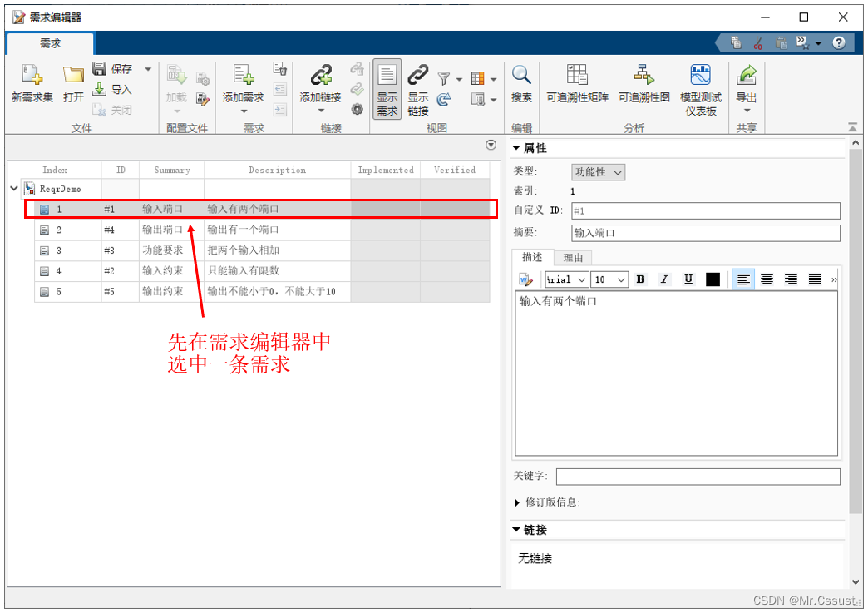This screenshot has width=868, height=613.
Task: Select requirement row 功能要求
Action: 262,250
